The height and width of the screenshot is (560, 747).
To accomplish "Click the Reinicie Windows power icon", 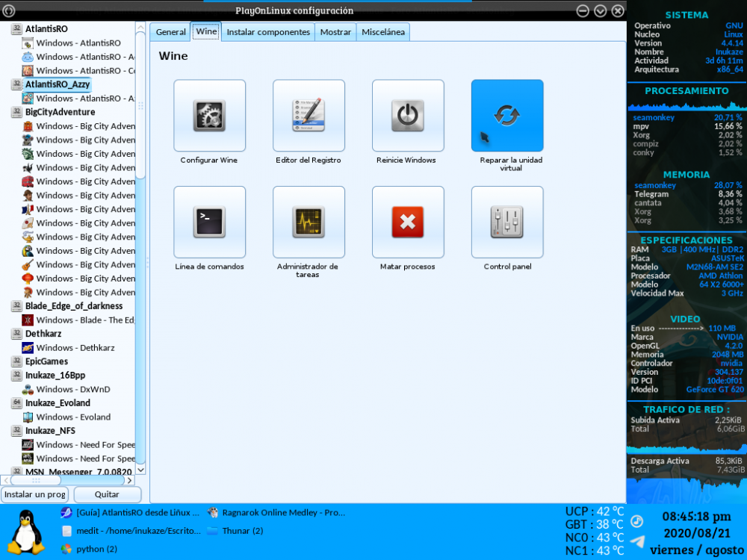I will 408,116.
